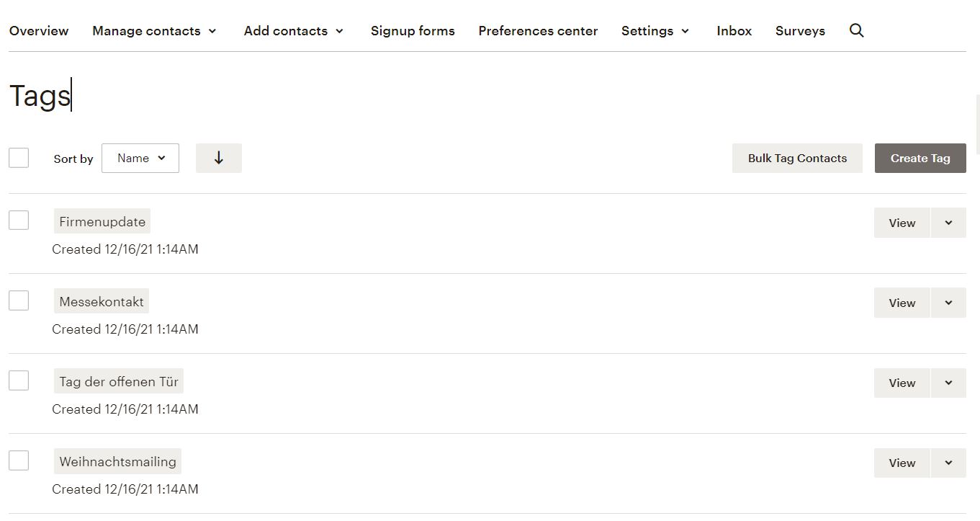The width and height of the screenshot is (980, 521).
Task: Open the Settings menu
Action: click(655, 31)
